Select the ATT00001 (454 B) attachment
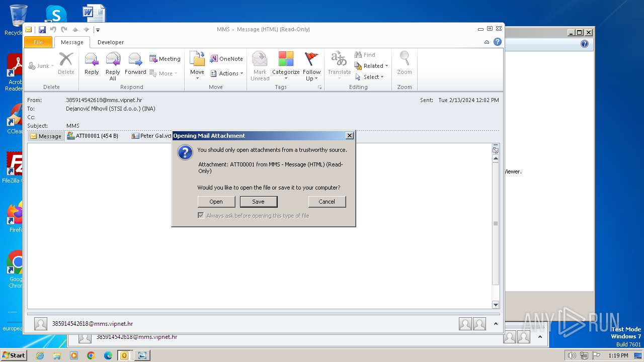 pyautogui.click(x=93, y=136)
